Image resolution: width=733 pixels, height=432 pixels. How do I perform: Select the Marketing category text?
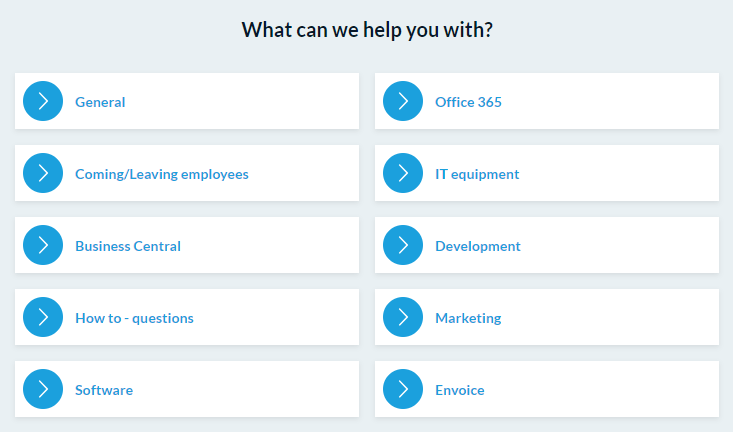468,318
